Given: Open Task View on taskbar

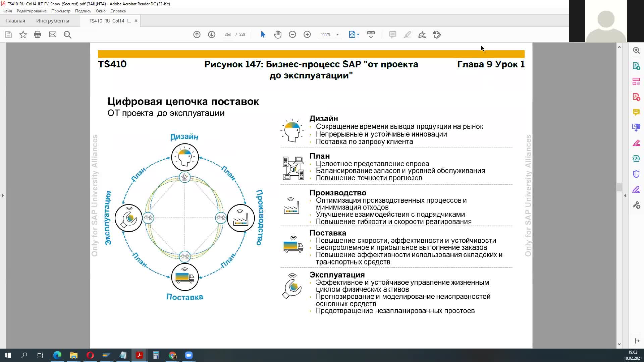Looking at the screenshot, I should point(40,355).
